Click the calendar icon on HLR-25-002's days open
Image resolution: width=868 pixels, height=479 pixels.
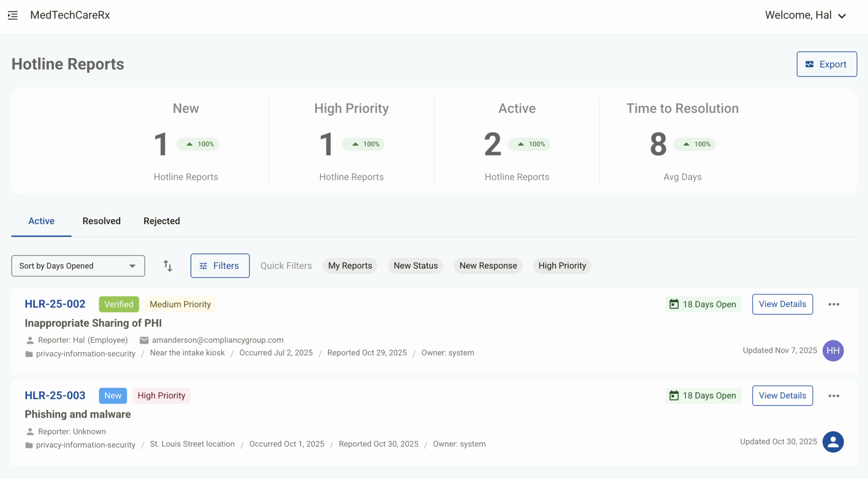click(675, 304)
